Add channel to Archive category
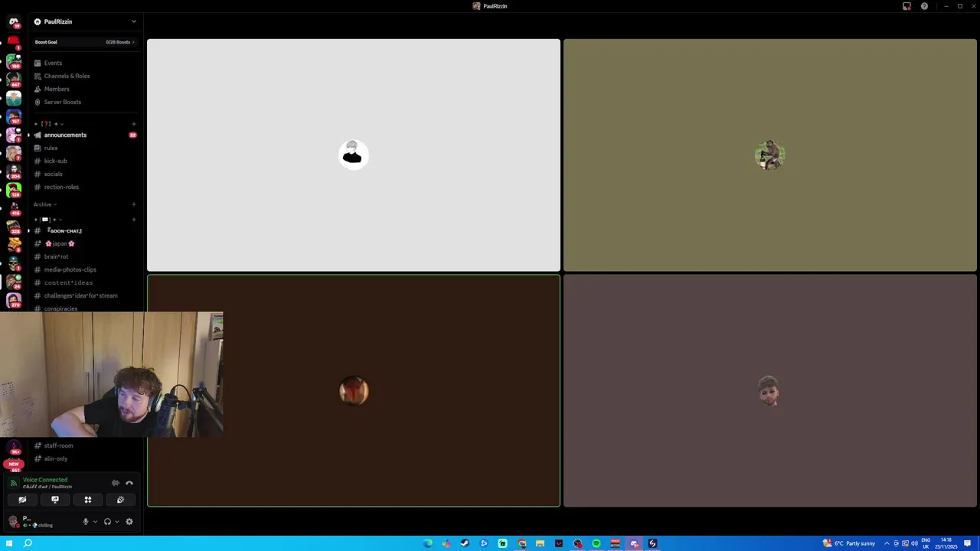 tap(134, 204)
